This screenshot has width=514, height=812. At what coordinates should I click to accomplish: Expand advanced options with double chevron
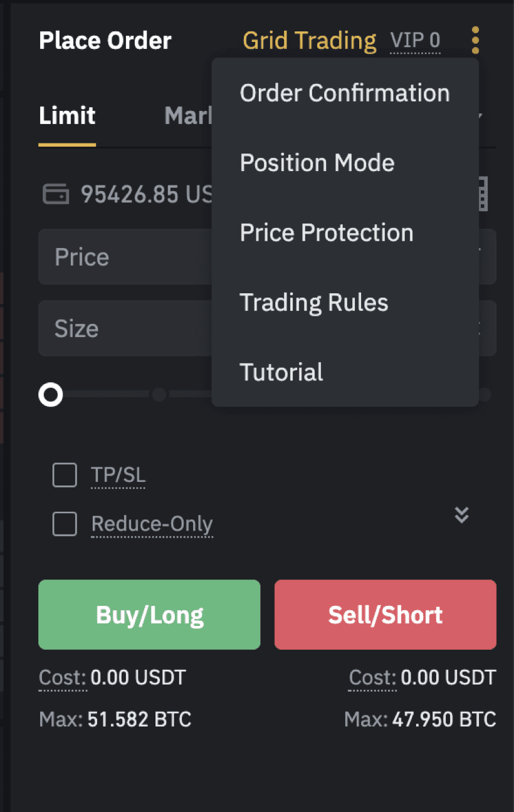click(x=462, y=515)
